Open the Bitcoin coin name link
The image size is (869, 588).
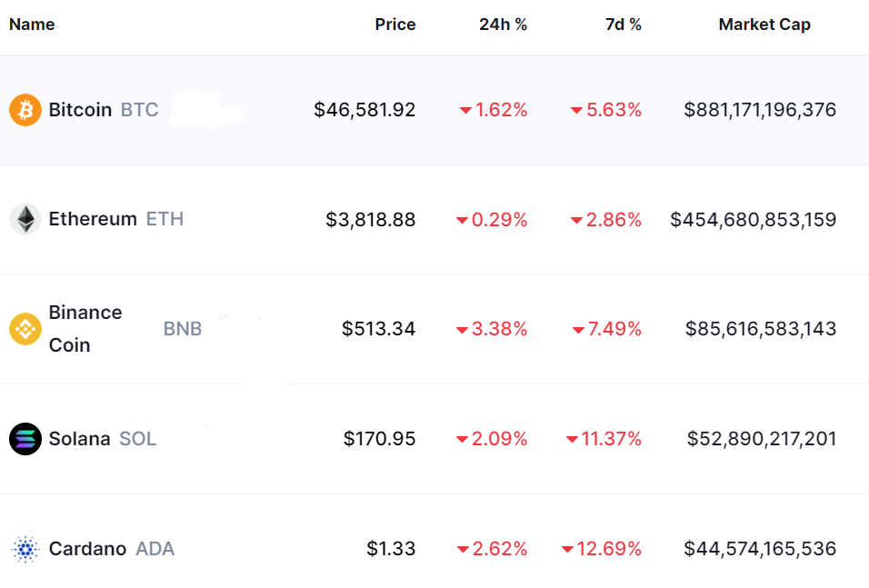click(x=80, y=110)
